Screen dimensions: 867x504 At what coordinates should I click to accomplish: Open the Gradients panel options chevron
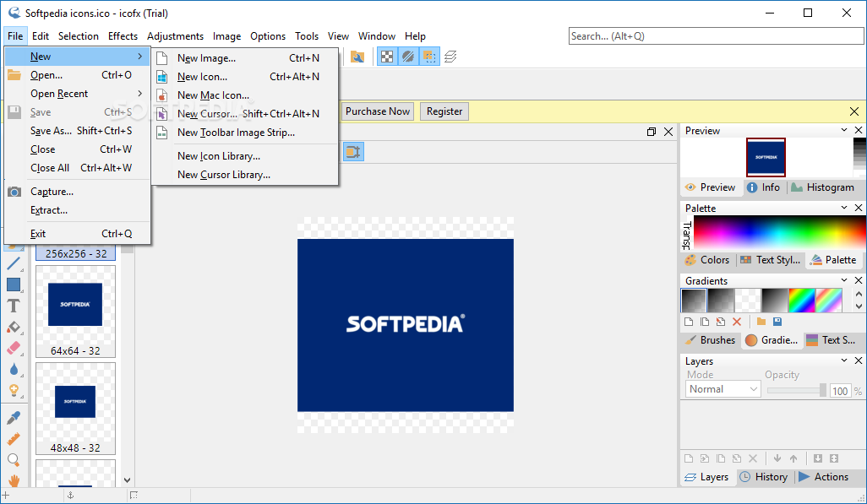(844, 280)
